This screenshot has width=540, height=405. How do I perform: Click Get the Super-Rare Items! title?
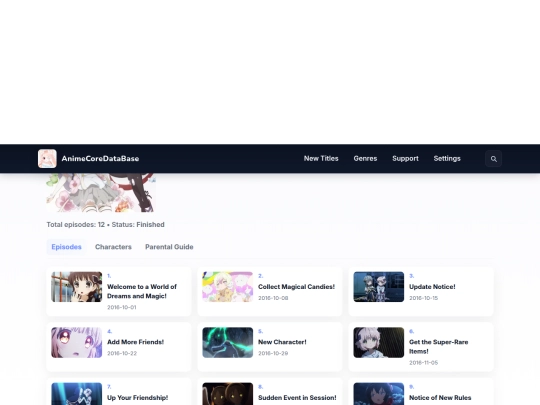(438, 347)
